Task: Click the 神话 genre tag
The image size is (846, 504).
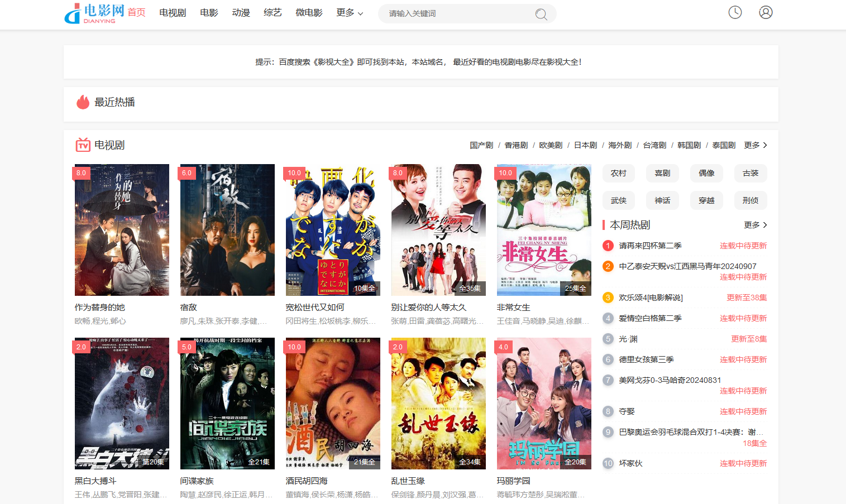Action: click(x=662, y=200)
